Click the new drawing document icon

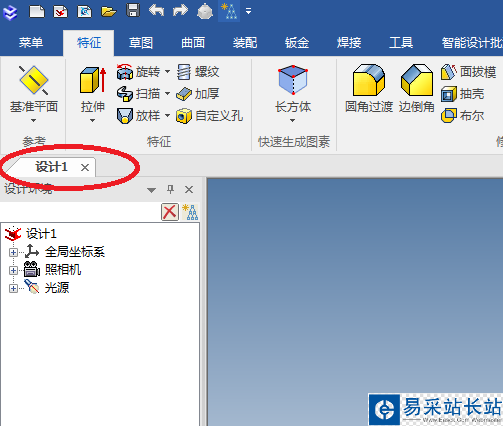tap(85, 11)
